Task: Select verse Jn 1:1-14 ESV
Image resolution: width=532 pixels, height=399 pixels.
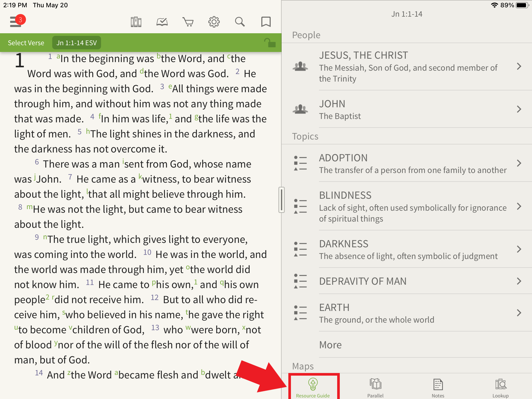Action: [77, 43]
